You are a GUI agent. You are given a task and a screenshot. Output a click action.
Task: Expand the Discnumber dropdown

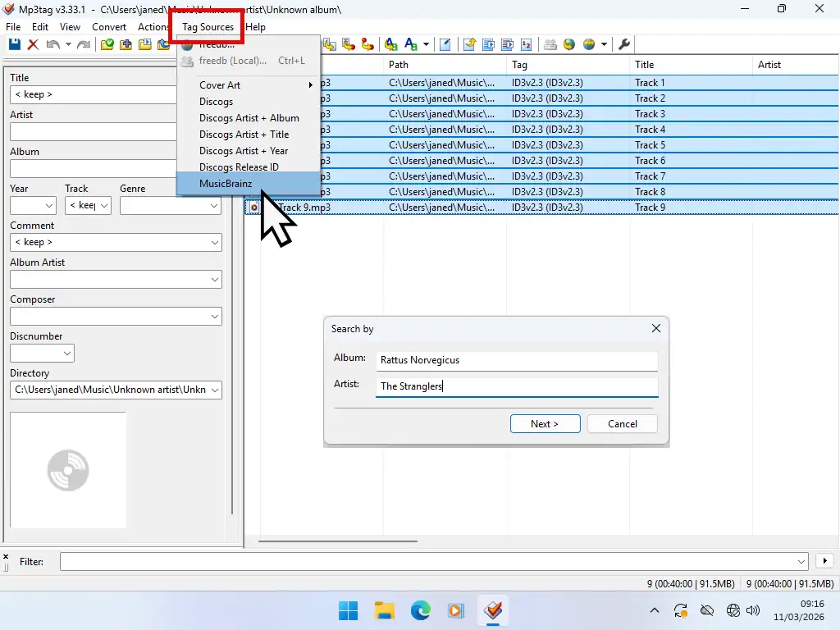point(67,354)
